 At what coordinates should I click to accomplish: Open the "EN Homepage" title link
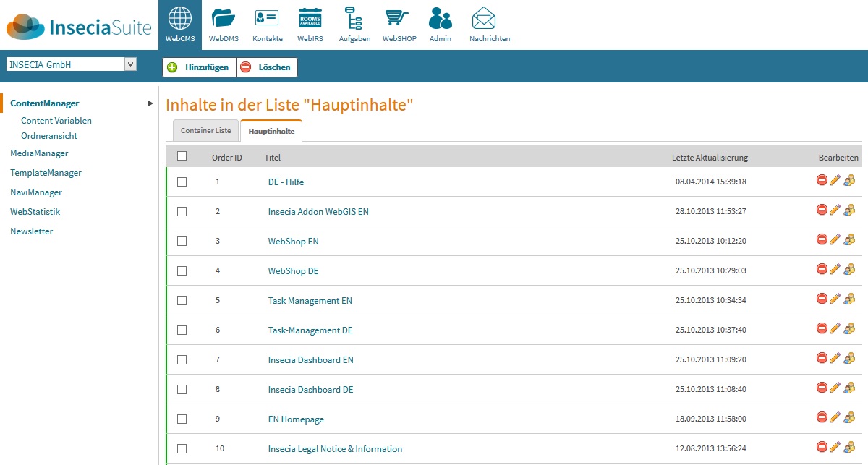tap(296, 419)
